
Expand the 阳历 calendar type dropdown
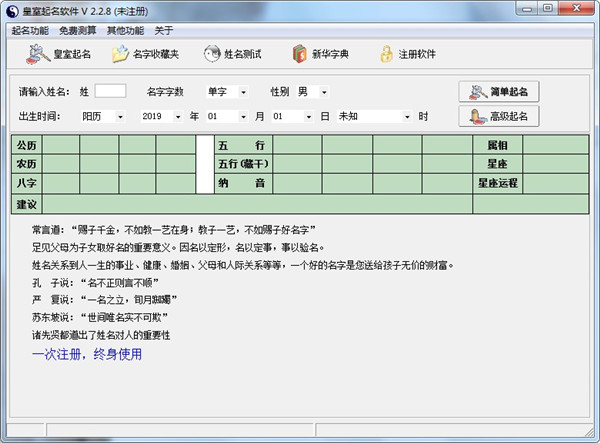pos(120,116)
